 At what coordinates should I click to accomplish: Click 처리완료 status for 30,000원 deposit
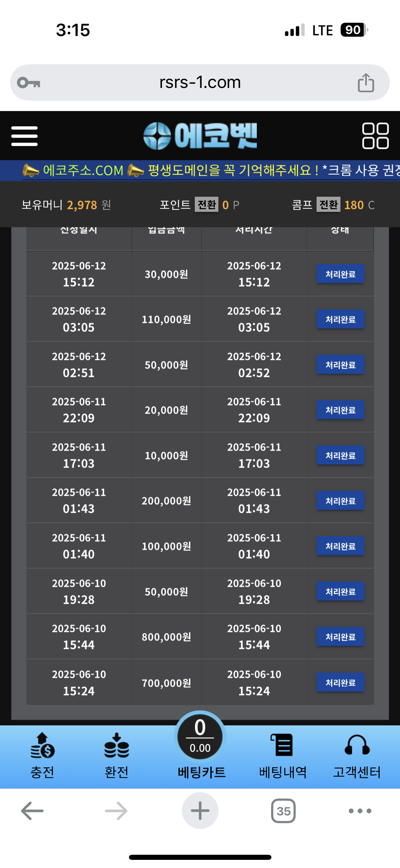click(340, 274)
